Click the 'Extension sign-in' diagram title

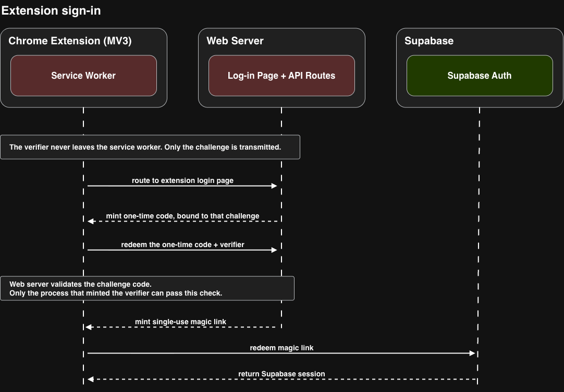pyautogui.click(x=51, y=11)
